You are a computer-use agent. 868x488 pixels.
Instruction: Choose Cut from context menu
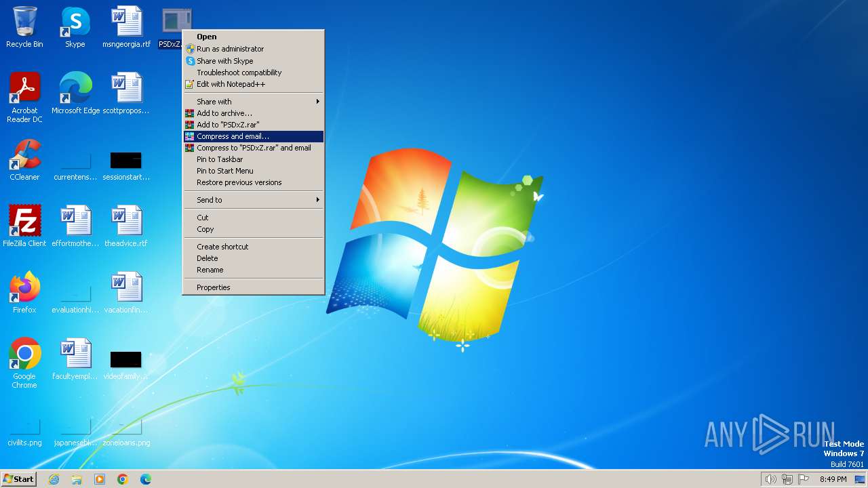254,218
